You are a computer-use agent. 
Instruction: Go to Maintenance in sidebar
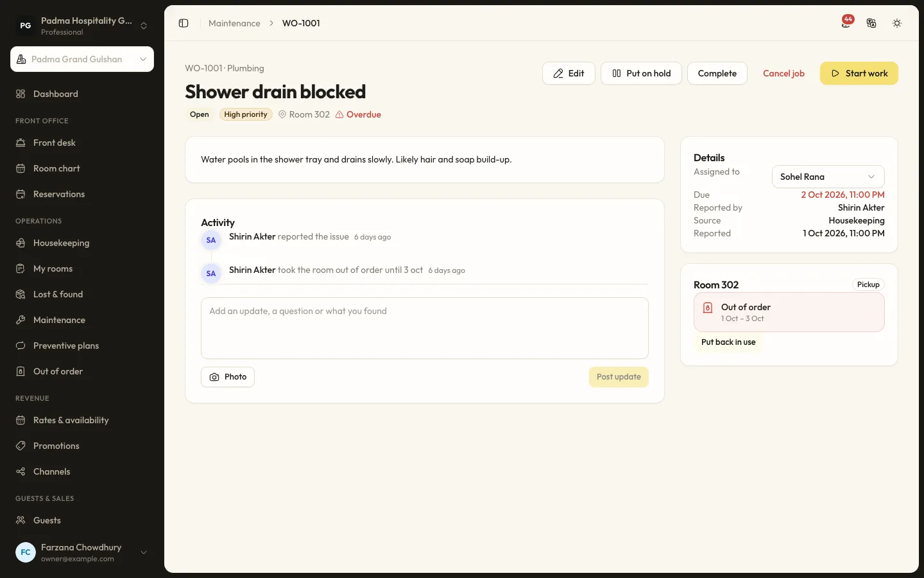[x=82, y=320]
